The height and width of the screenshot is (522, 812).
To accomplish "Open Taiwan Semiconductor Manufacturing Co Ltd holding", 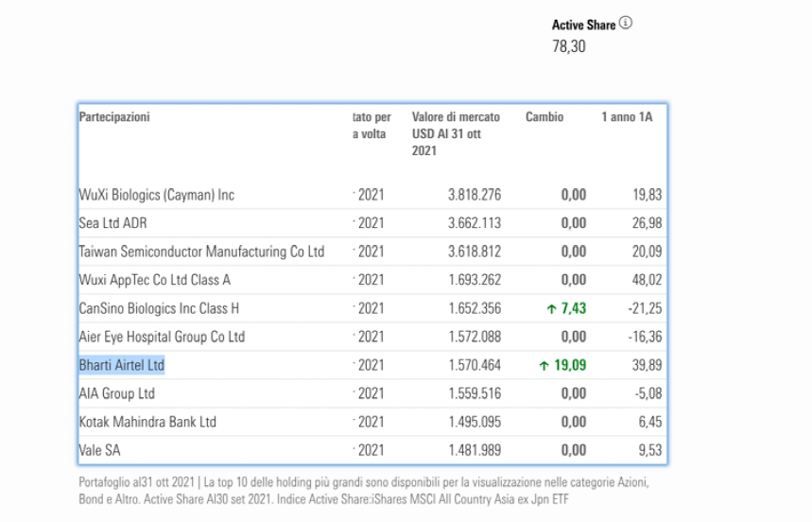I will (201, 252).
